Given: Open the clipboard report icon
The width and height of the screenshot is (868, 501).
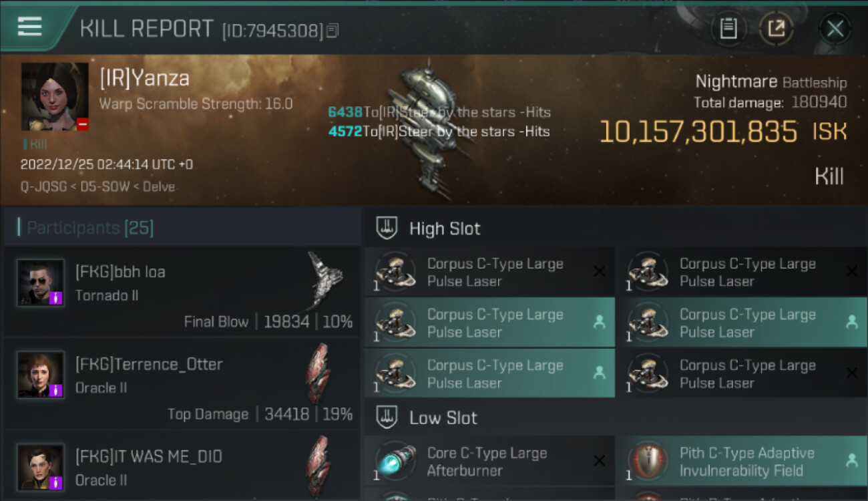Looking at the screenshot, I should (728, 29).
